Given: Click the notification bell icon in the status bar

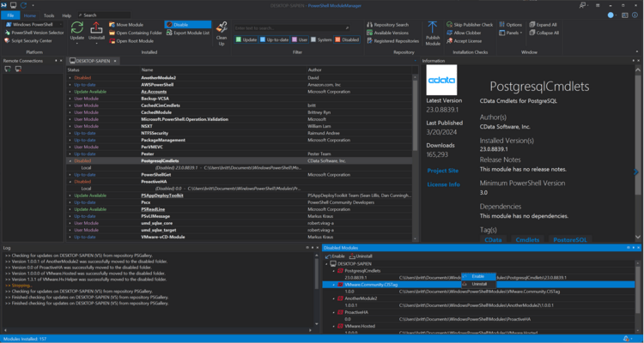Looking at the screenshot, I should point(625,339).
